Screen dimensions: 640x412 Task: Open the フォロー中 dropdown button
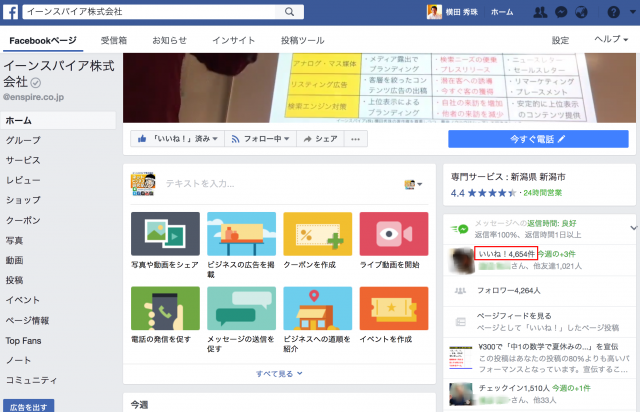pyautogui.click(x=260, y=139)
